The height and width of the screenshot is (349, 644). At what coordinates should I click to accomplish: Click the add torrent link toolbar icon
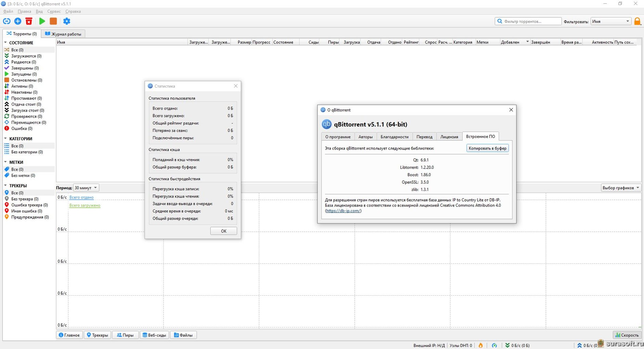point(6,21)
